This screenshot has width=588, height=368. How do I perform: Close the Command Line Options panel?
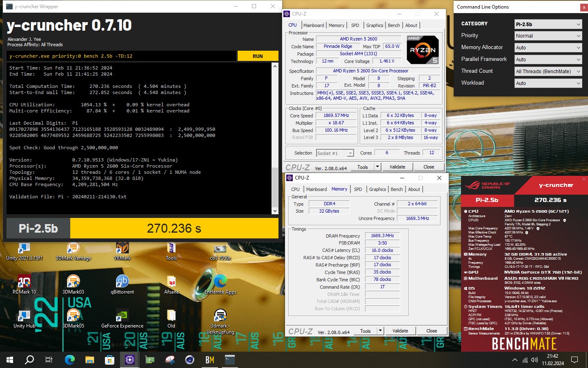coord(584,7)
